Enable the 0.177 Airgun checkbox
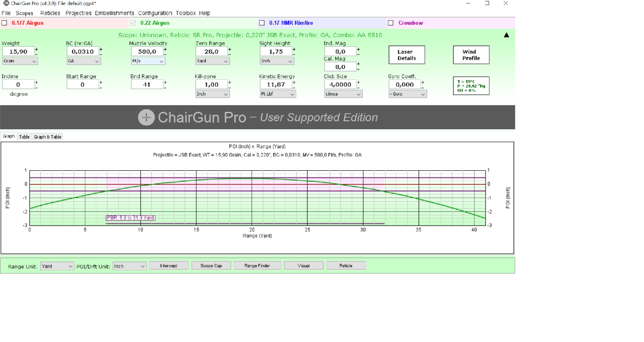 point(4,23)
